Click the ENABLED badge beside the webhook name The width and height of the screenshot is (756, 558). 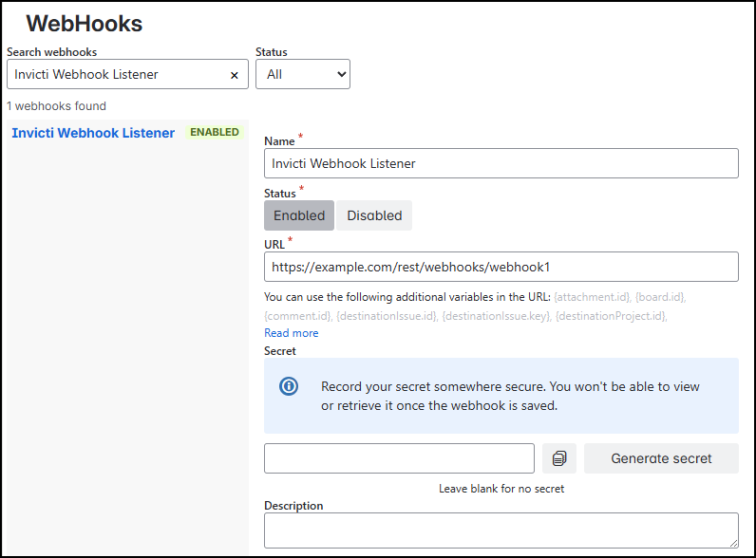[215, 132]
